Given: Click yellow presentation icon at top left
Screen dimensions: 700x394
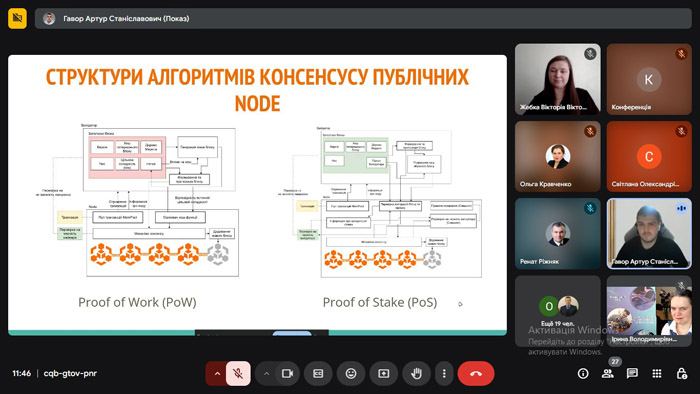Looking at the screenshot, I should coord(17,18).
